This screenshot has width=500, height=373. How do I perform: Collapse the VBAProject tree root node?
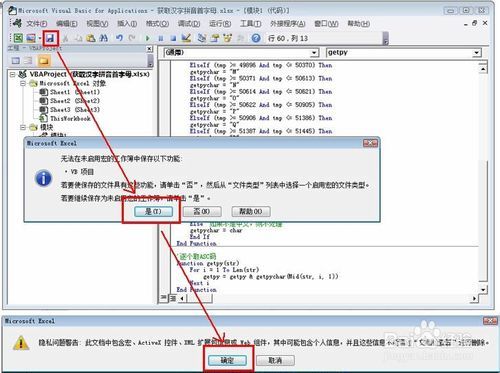(13, 74)
